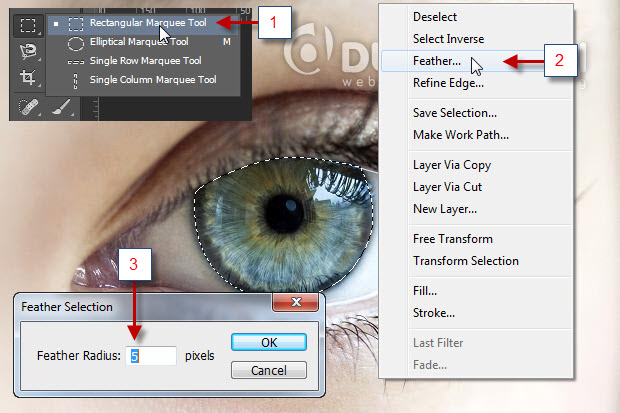Open Fill... from the context menu

(425, 291)
